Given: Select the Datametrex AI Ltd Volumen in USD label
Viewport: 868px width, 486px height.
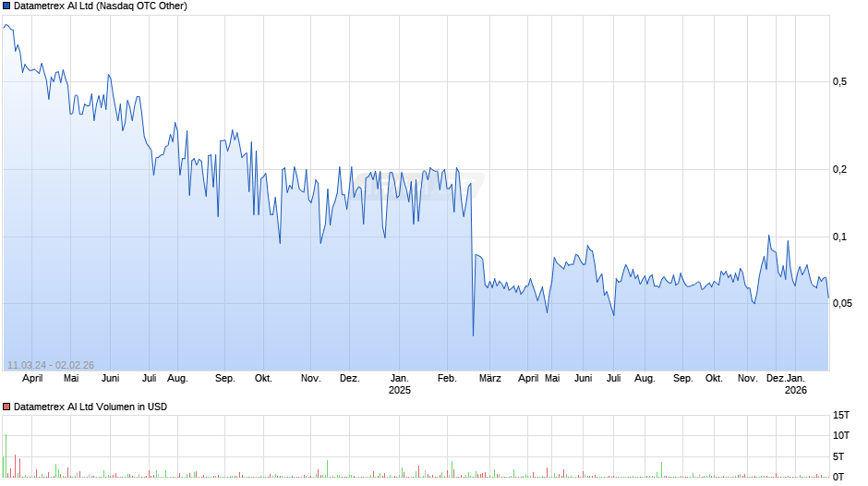Looking at the screenshot, I should (x=90, y=407).
